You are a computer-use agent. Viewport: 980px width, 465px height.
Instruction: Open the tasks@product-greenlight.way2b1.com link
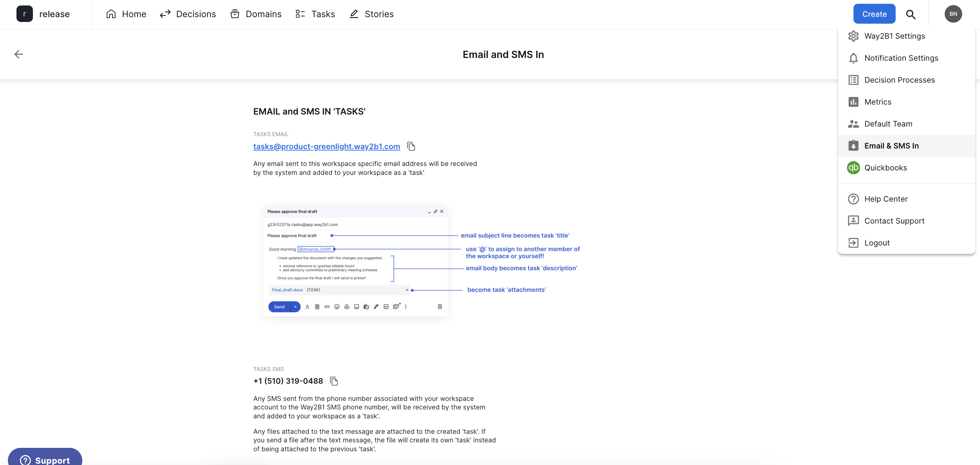coord(326,146)
